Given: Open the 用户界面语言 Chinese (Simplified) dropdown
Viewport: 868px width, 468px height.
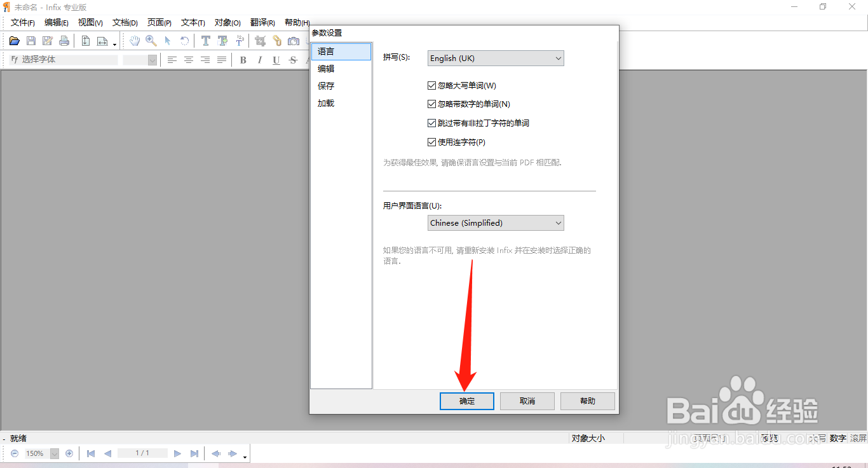Looking at the screenshot, I should pyautogui.click(x=496, y=223).
